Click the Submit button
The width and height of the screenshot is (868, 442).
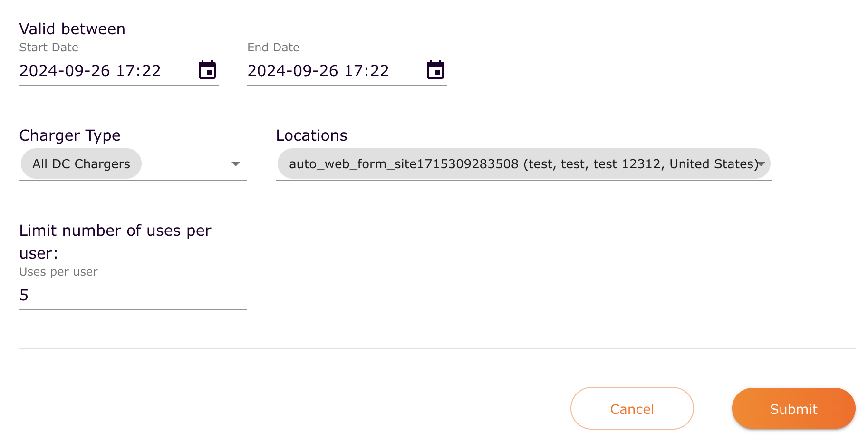793,408
